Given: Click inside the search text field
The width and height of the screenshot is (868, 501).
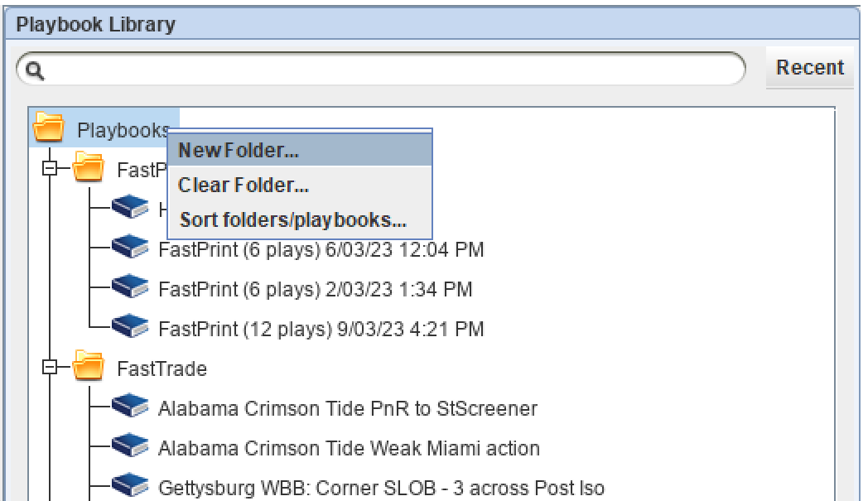Looking at the screenshot, I should tap(373, 70).
